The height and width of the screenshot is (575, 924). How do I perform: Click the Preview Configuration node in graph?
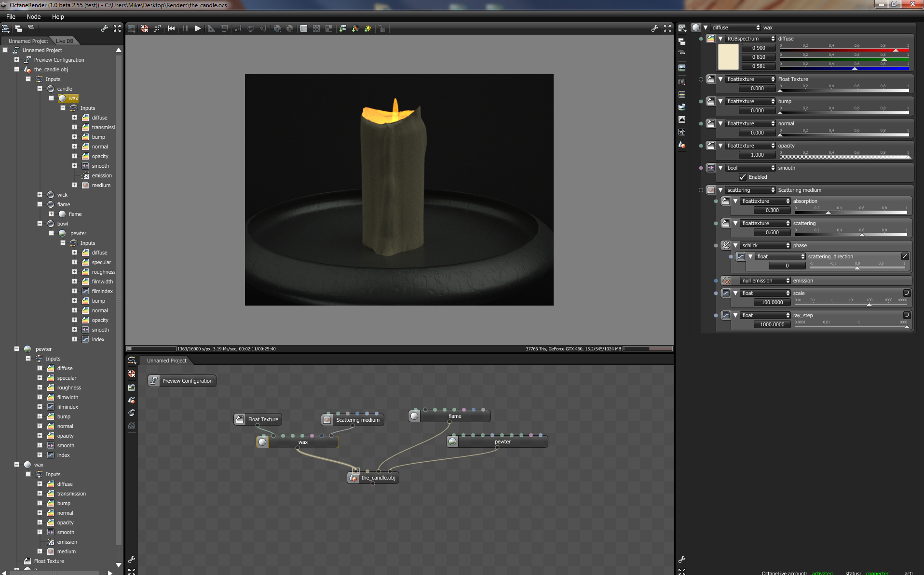coord(182,381)
